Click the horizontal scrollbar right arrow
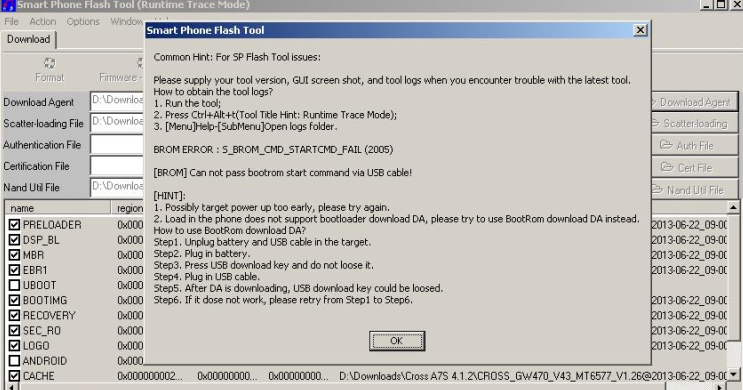The image size is (743, 390). 720,387
